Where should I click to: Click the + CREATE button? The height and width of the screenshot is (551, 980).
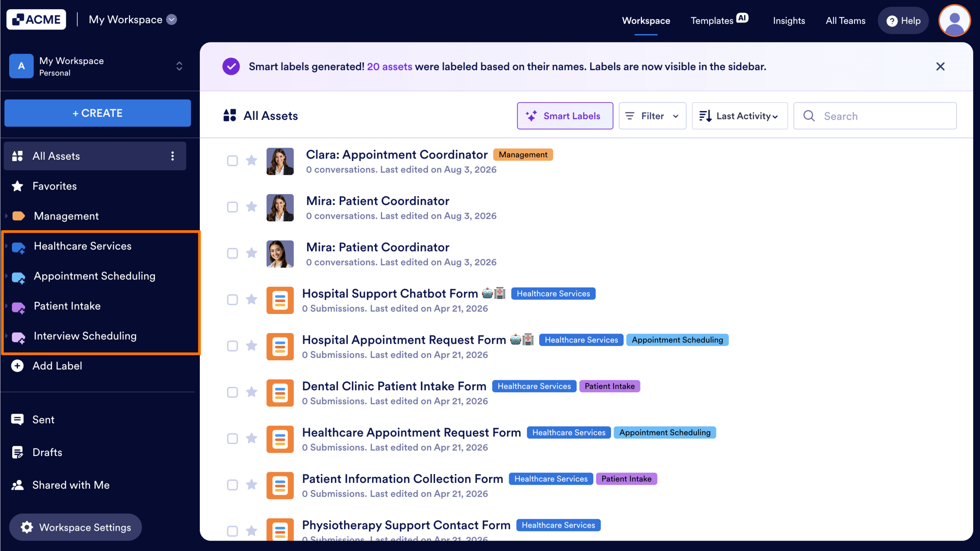click(x=98, y=113)
